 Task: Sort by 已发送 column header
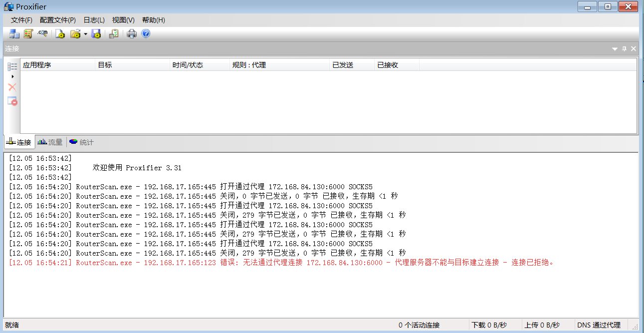pos(352,65)
